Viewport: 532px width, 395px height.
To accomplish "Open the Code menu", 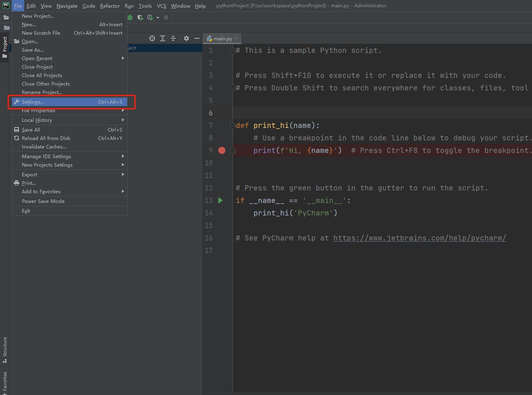I will 89,6.
